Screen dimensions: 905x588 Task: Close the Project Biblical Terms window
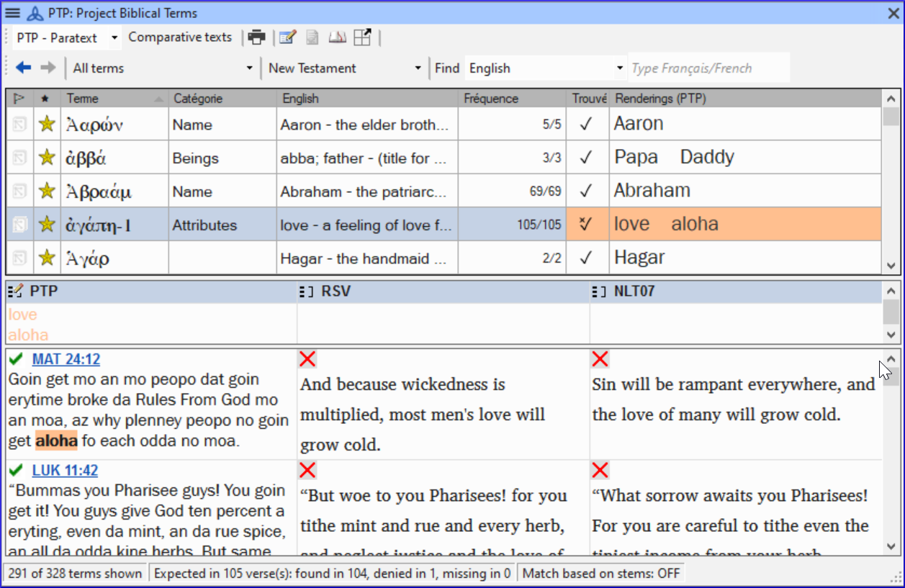pos(892,13)
